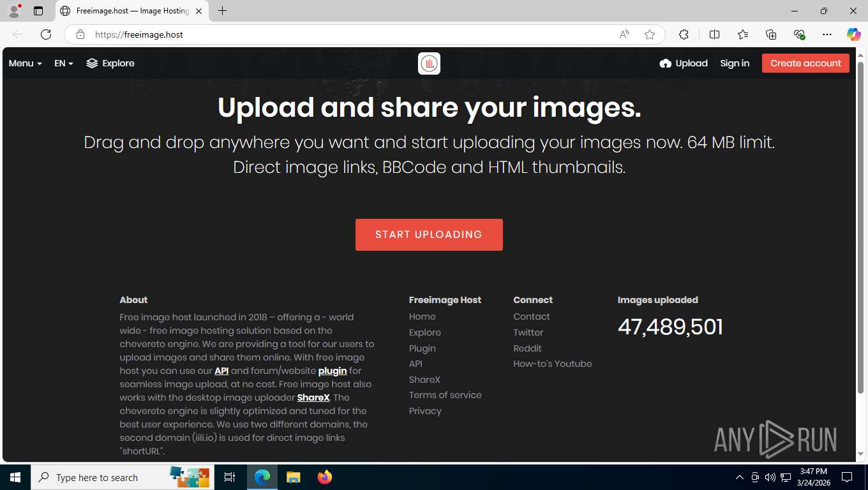The image size is (868, 490).
Task: Add page to favorites star icon
Action: 650,34
